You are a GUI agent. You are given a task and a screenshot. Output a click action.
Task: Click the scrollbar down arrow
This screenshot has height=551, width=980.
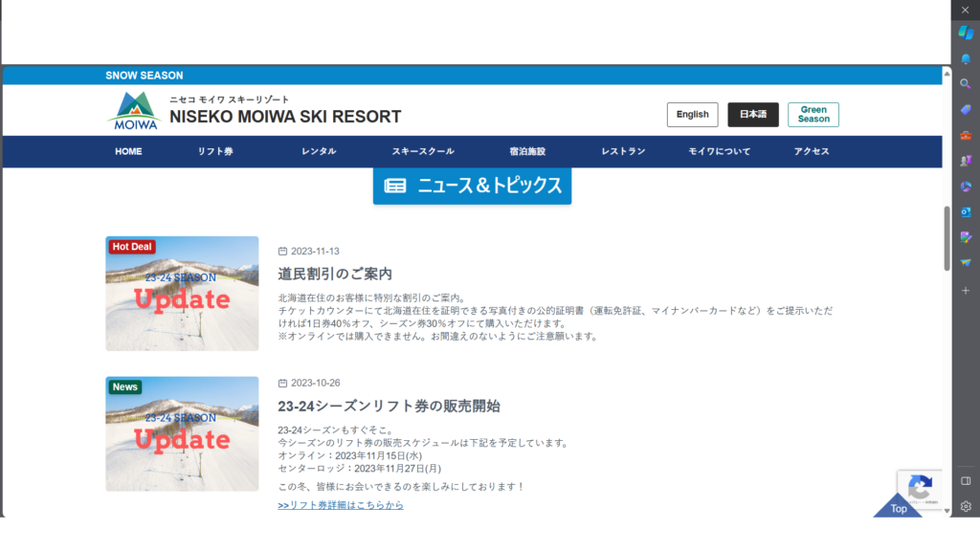(947, 511)
